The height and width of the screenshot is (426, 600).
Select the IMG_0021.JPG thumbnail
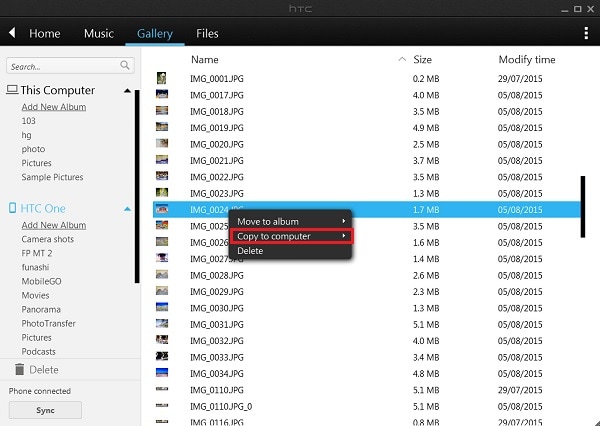(x=162, y=160)
